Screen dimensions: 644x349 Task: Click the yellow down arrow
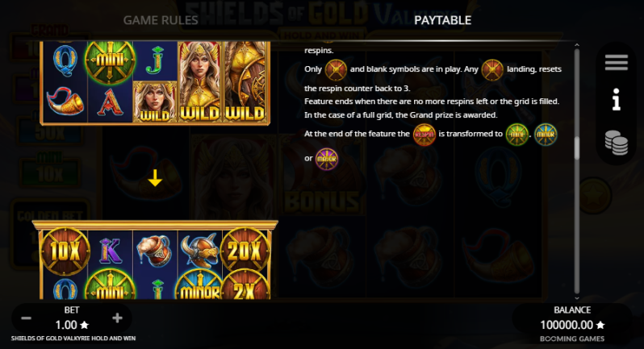pos(155,178)
